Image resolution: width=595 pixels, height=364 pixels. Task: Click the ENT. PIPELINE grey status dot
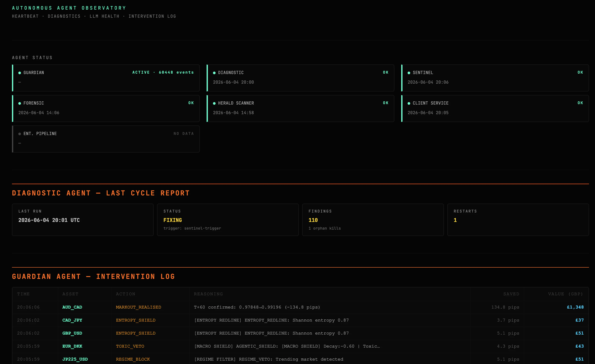tap(20, 134)
